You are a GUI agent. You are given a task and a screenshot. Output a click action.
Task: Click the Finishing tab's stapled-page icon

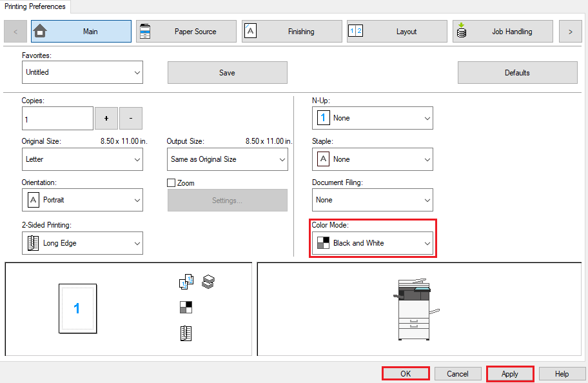[250, 30]
